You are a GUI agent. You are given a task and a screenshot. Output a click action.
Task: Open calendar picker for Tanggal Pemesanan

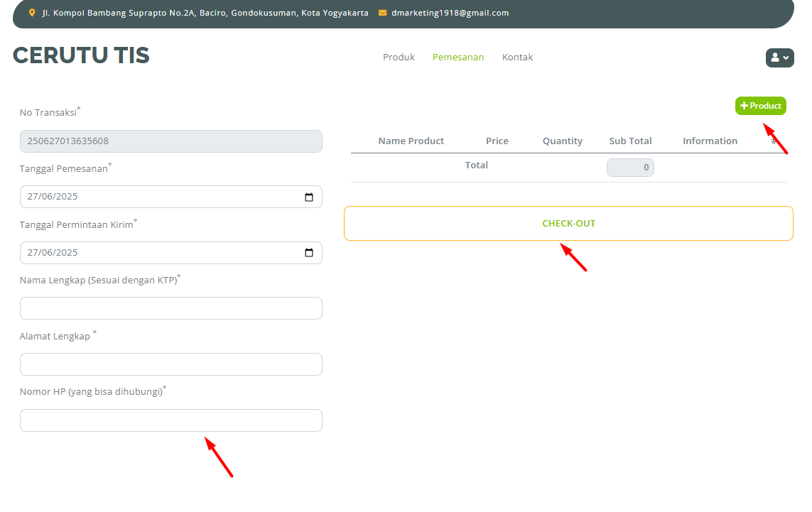[308, 197]
